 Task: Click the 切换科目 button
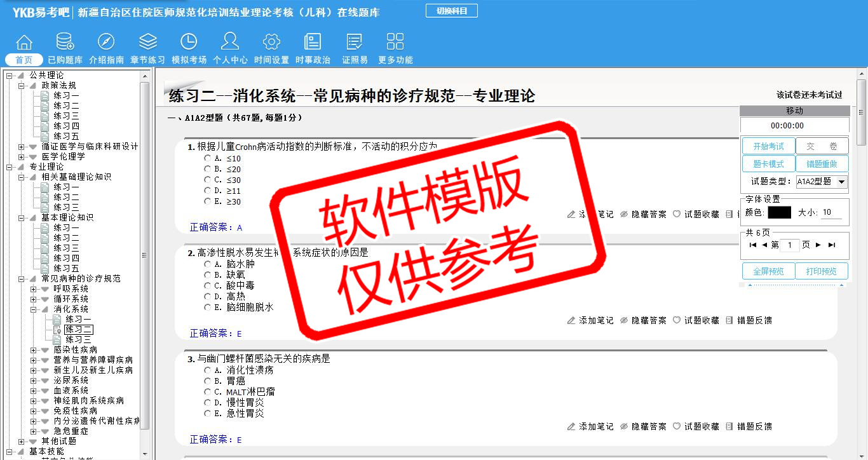click(451, 11)
